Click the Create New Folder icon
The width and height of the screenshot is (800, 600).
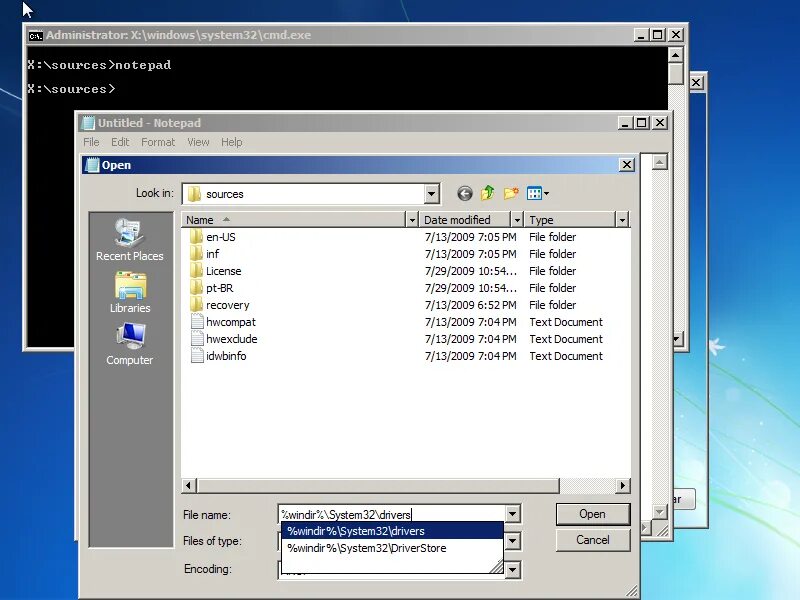(x=513, y=192)
